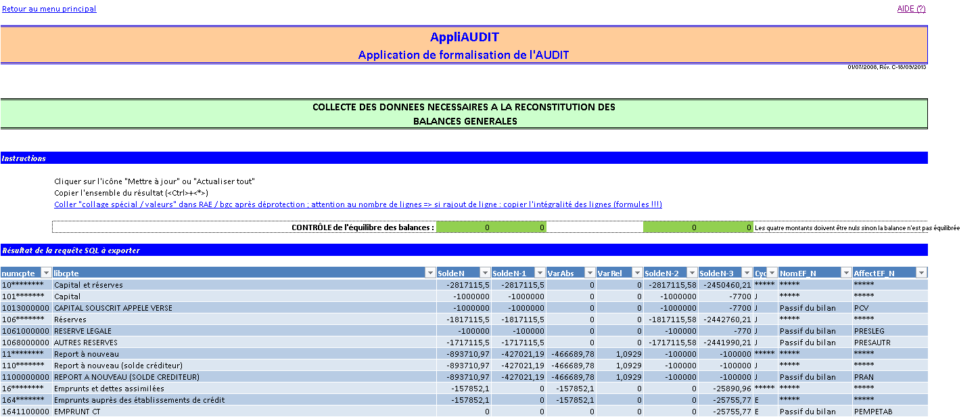Select the "AUTRES RESERVES" cell
980x417 pixels.
pyautogui.click(x=244, y=343)
